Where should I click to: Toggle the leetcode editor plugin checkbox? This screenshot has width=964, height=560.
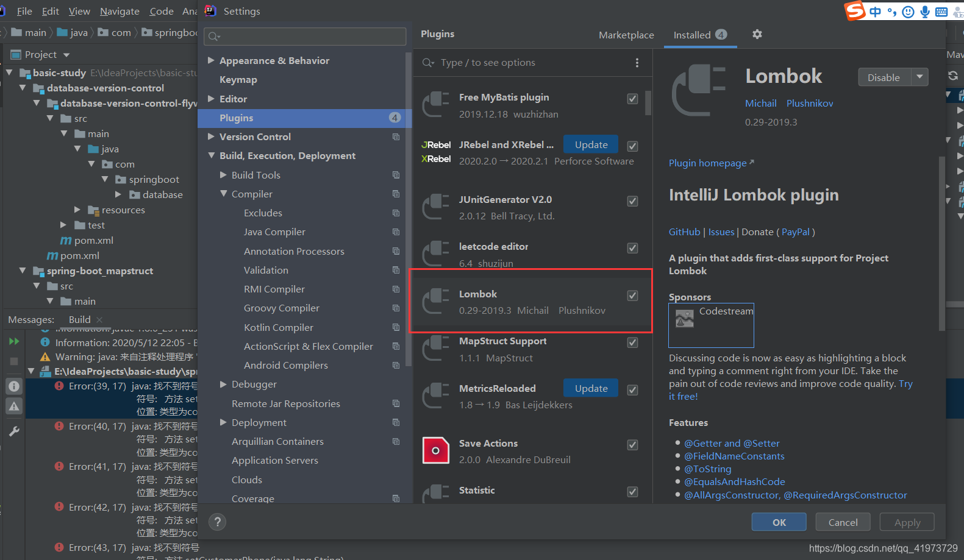(x=633, y=248)
